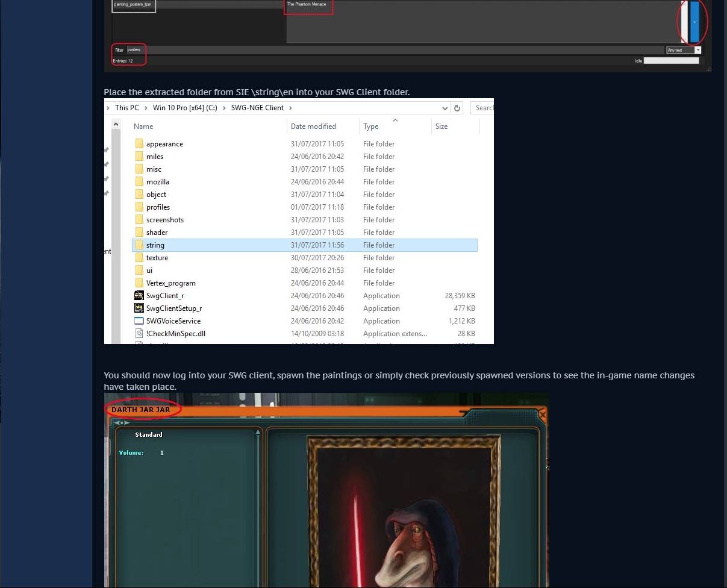Viewport: 727px width, 588px height.
Task: Click the misc folder icon
Action: click(x=139, y=169)
